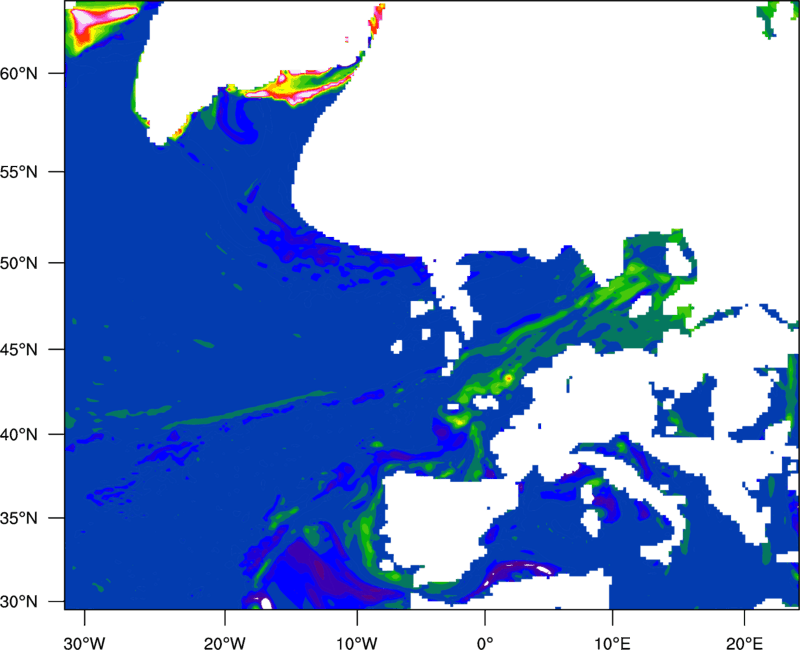The width and height of the screenshot is (800, 650).
Task: Click the 45°N latitude label
Action: 19,349
